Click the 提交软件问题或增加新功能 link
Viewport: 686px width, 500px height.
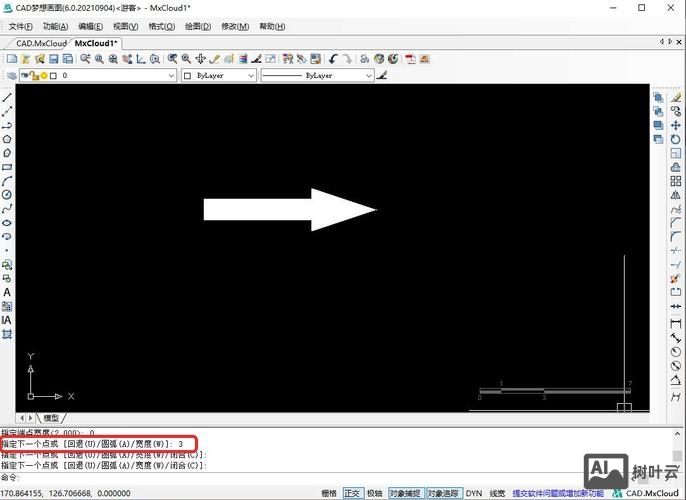pyautogui.click(x=557, y=493)
